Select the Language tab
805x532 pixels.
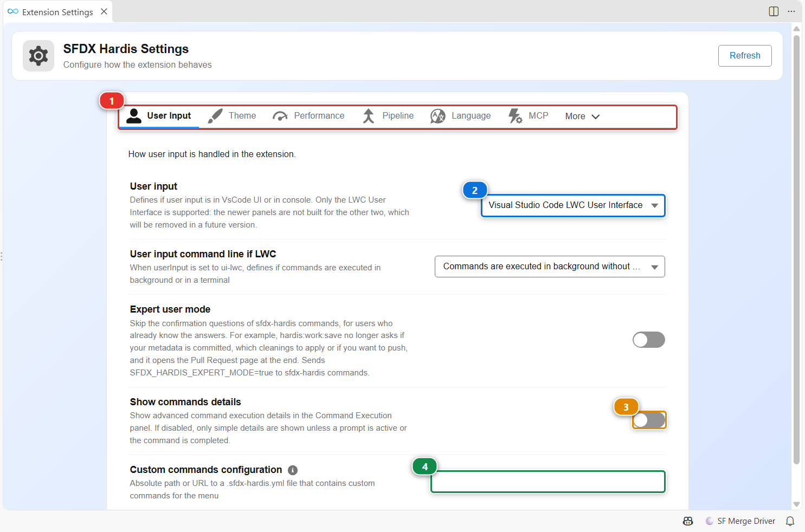[461, 116]
